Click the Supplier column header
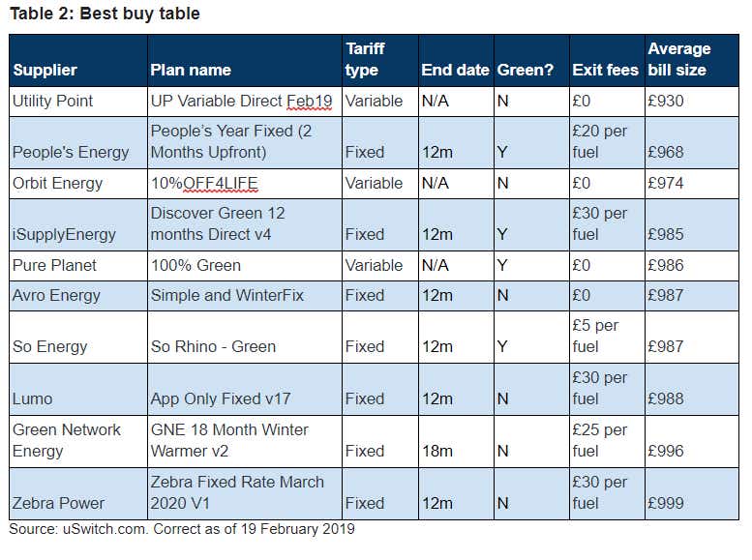752x560 pixels. point(78,61)
